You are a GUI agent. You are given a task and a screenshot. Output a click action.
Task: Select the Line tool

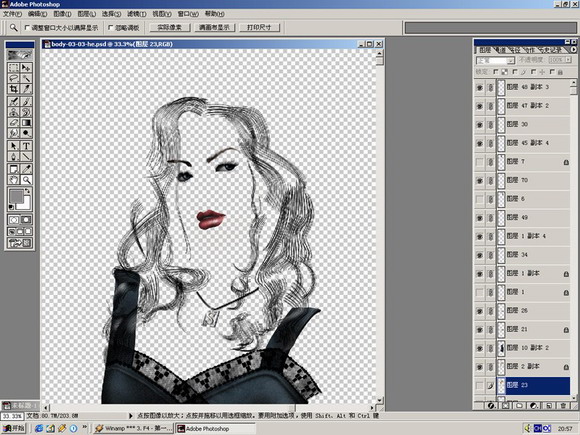[x=26, y=156]
